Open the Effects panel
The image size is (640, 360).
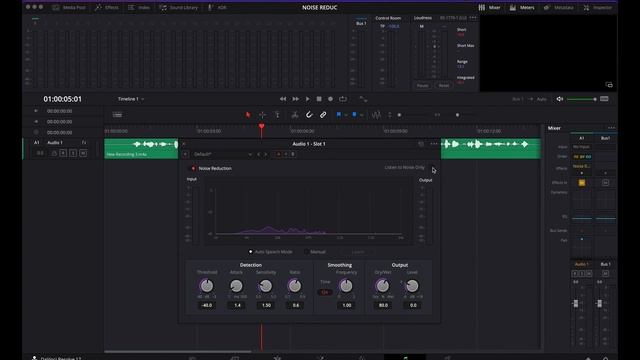(107, 7)
